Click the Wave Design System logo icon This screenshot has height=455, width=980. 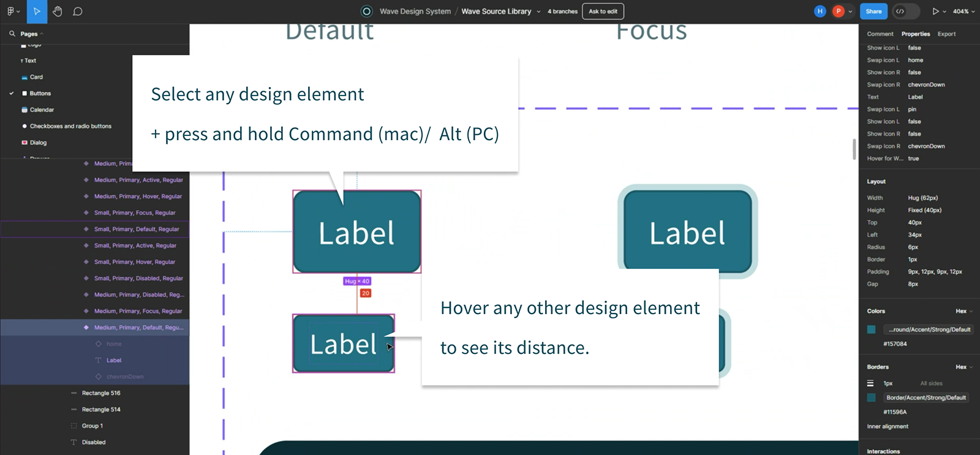pyautogui.click(x=366, y=11)
